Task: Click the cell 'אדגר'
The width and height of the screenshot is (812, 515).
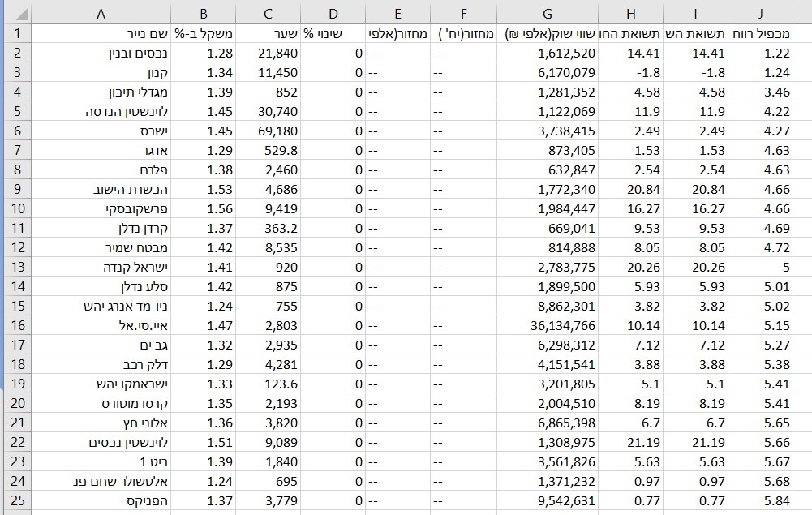Action: 101,151
